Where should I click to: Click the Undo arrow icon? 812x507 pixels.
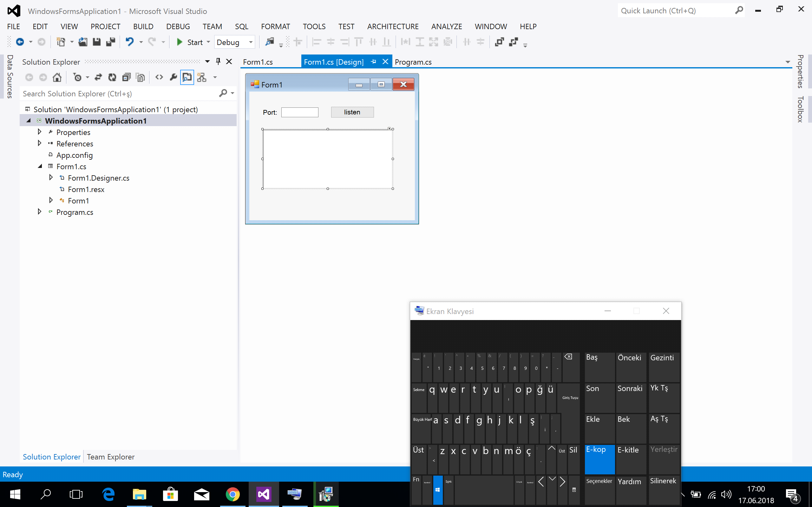(x=129, y=42)
